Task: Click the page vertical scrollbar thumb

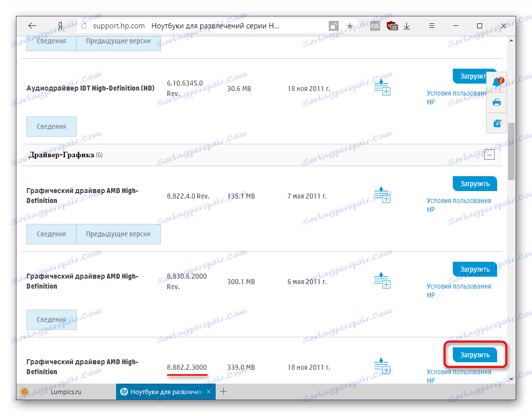Action: click(511, 152)
